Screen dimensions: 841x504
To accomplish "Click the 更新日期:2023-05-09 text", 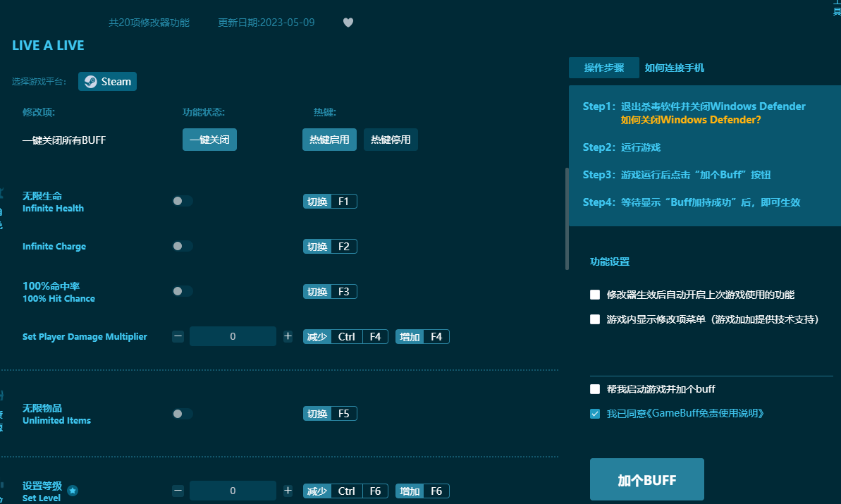I will 266,23.
